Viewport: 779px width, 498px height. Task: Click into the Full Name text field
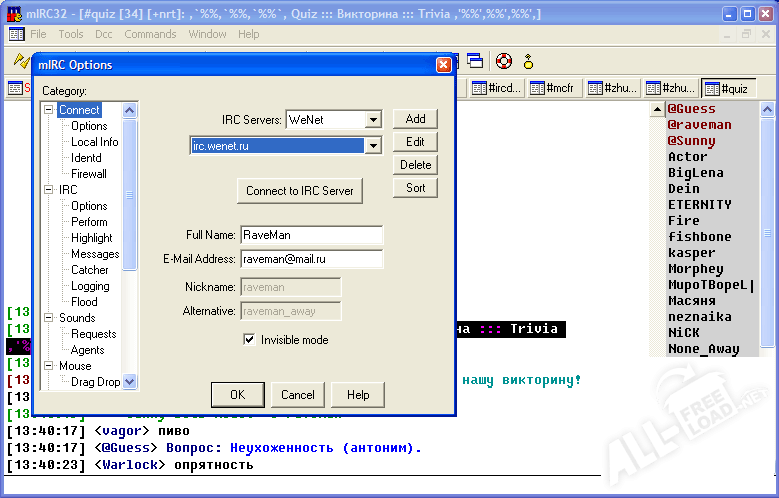coord(311,235)
